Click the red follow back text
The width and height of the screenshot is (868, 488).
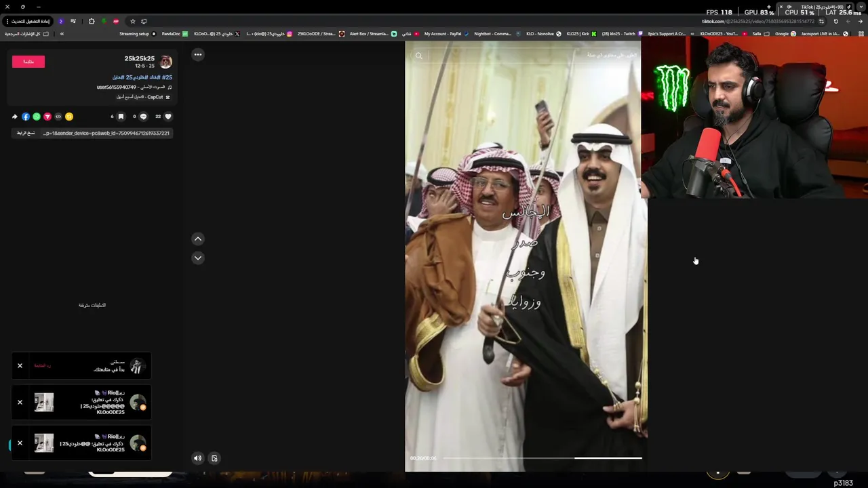43,366
